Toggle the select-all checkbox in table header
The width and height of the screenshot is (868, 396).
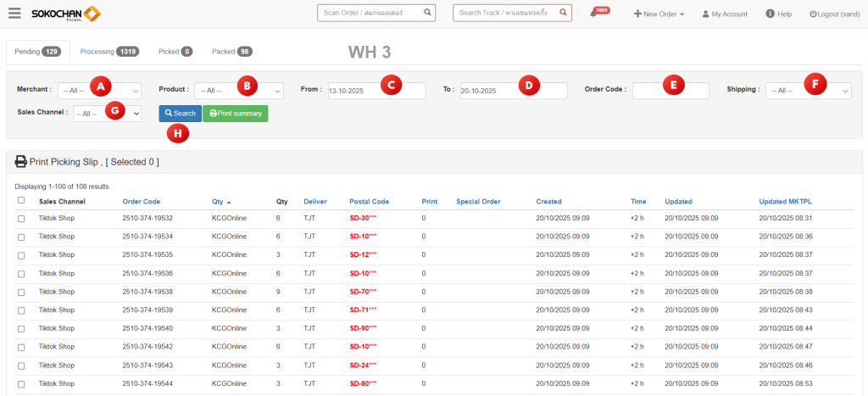21,201
